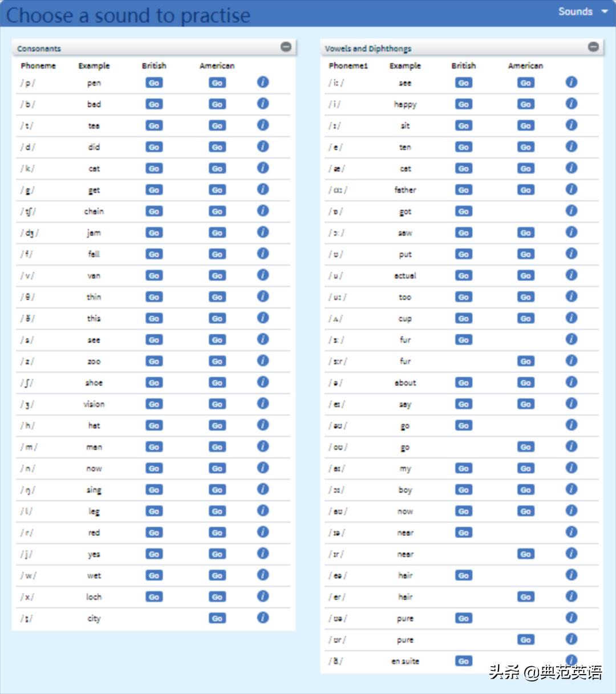This screenshot has width=616, height=694.
Task: Play American pronunciation of 'pure'
Action: pyautogui.click(x=526, y=640)
